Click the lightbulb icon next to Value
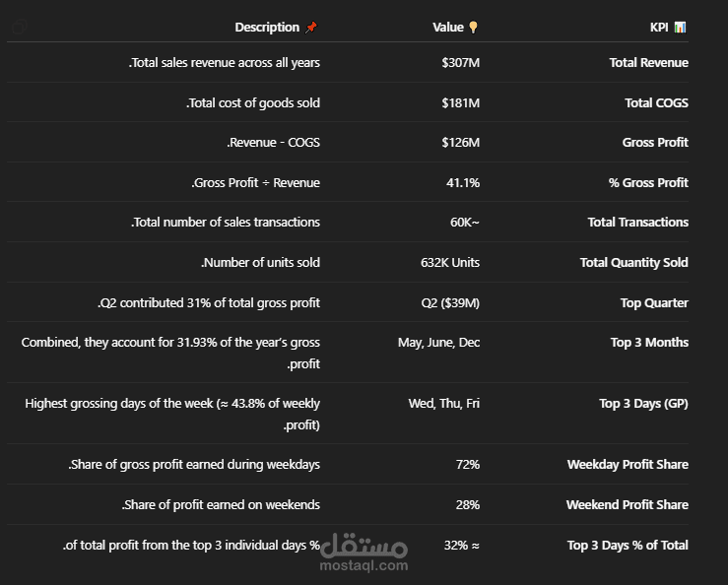Image resolution: width=728 pixels, height=585 pixels. pos(473,28)
